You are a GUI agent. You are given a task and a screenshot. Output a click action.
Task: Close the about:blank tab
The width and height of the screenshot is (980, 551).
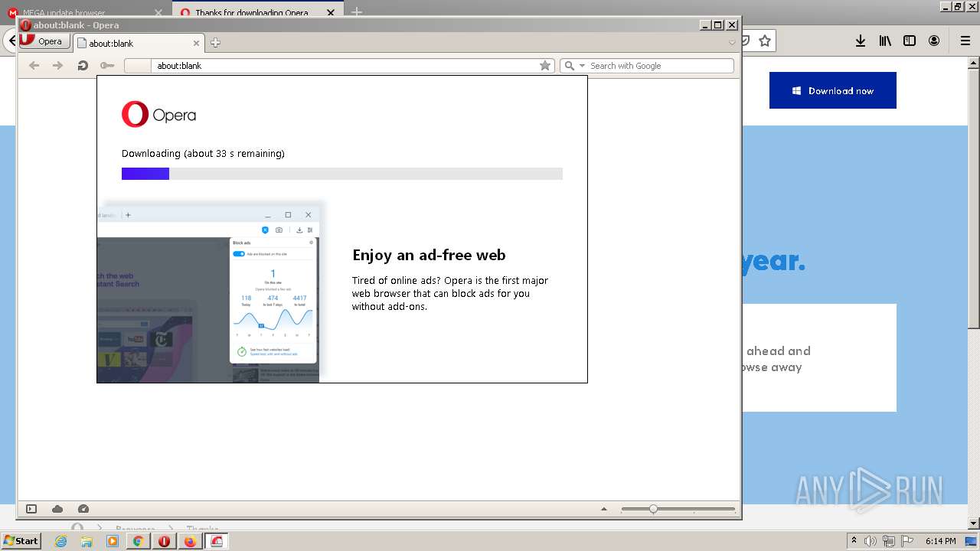[196, 44]
